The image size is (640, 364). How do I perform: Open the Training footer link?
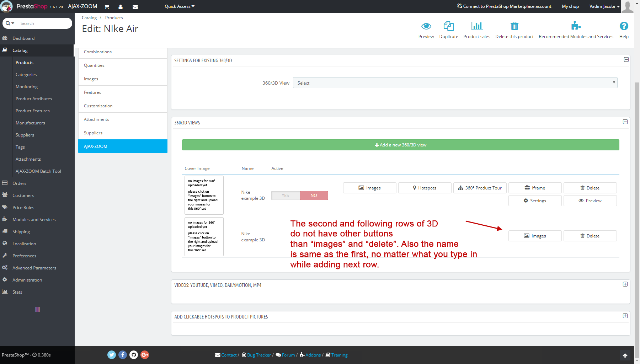pyautogui.click(x=337, y=355)
